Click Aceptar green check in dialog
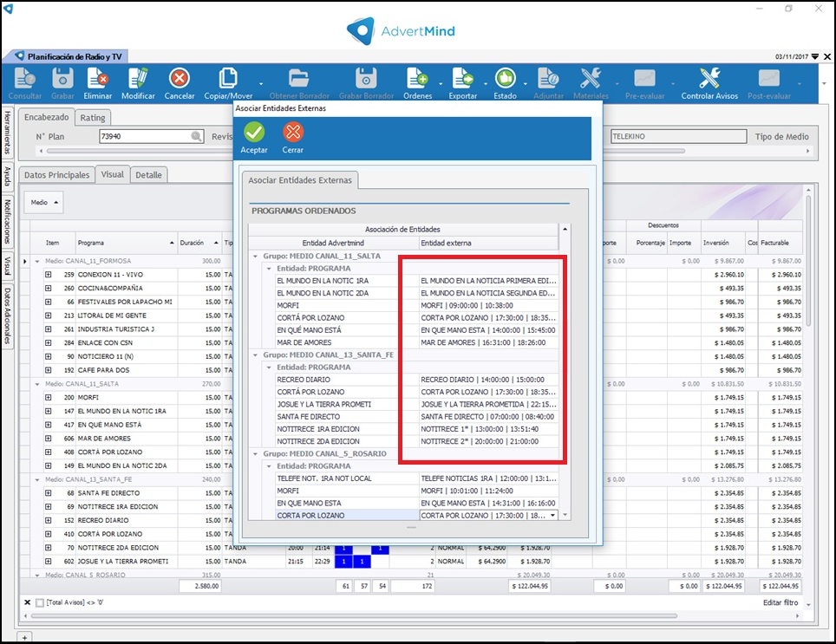This screenshot has width=836, height=644. (254, 132)
